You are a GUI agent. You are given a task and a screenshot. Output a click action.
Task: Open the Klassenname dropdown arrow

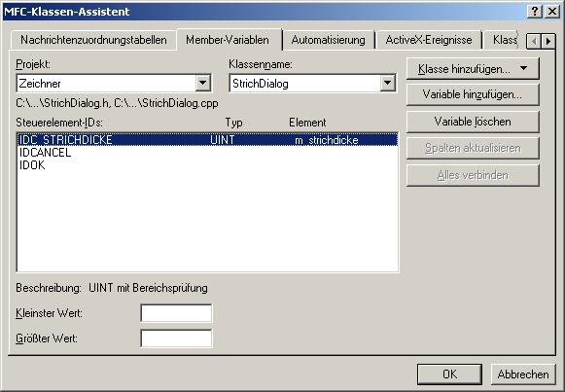click(387, 84)
